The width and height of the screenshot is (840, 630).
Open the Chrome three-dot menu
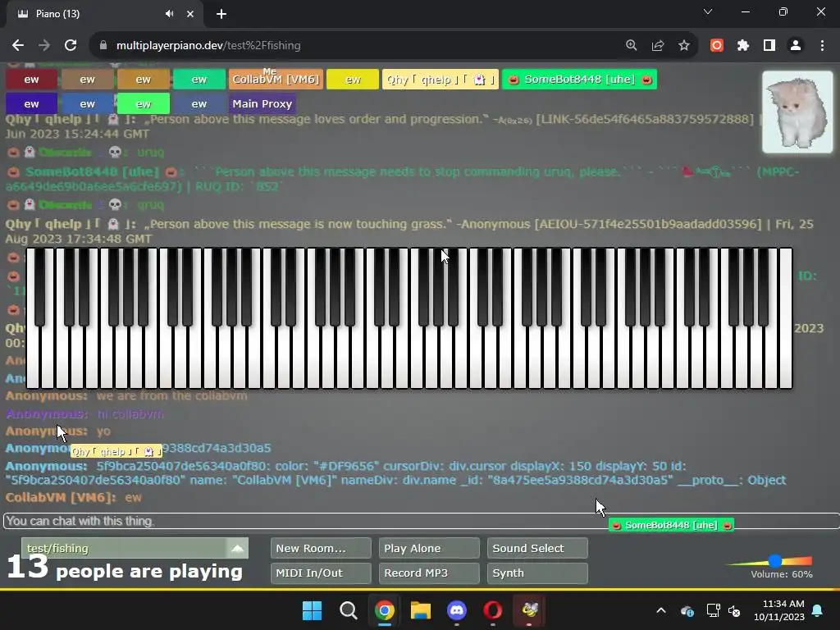point(822,46)
